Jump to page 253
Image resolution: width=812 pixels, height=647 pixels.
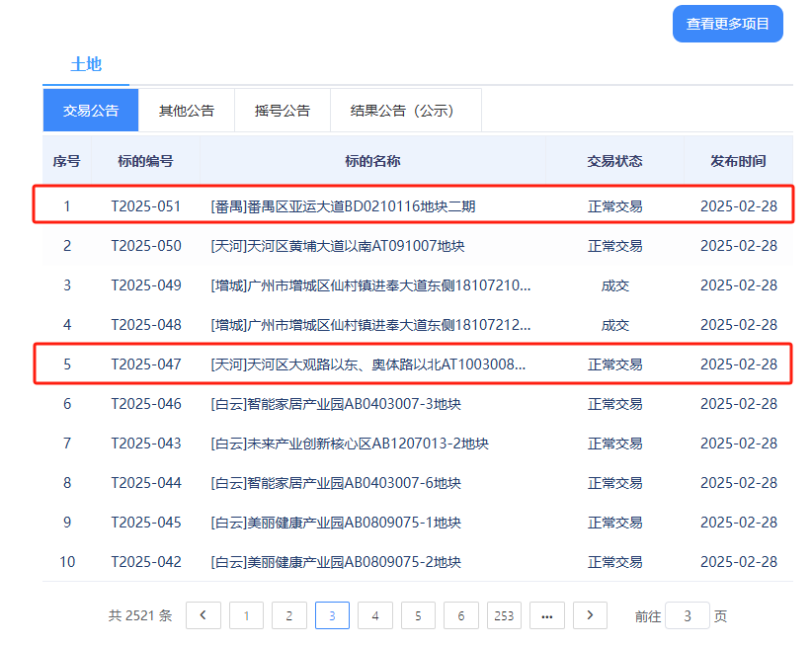(504, 614)
